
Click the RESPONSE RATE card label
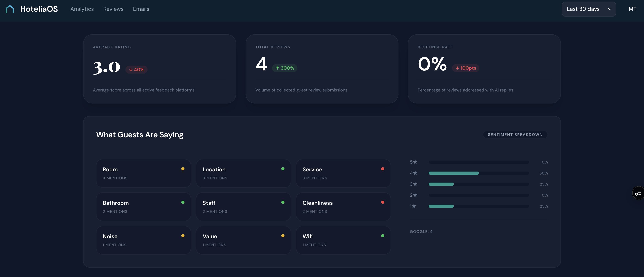coord(435,47)
